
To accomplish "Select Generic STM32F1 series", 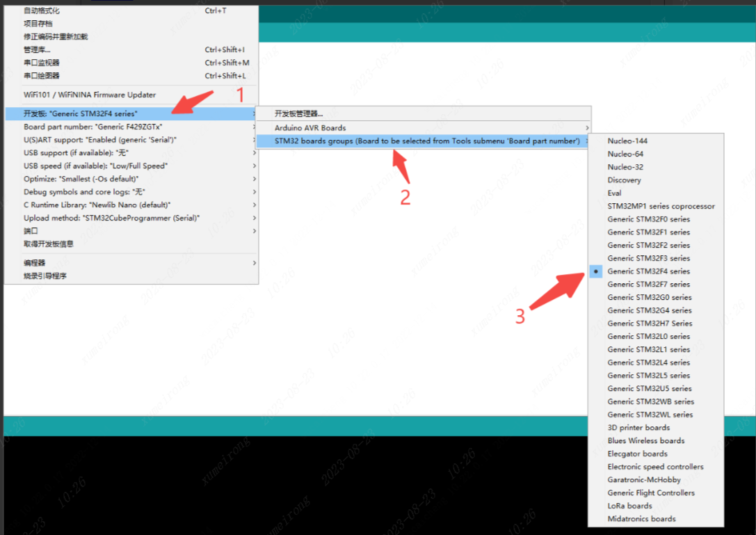I will (656, 232).
